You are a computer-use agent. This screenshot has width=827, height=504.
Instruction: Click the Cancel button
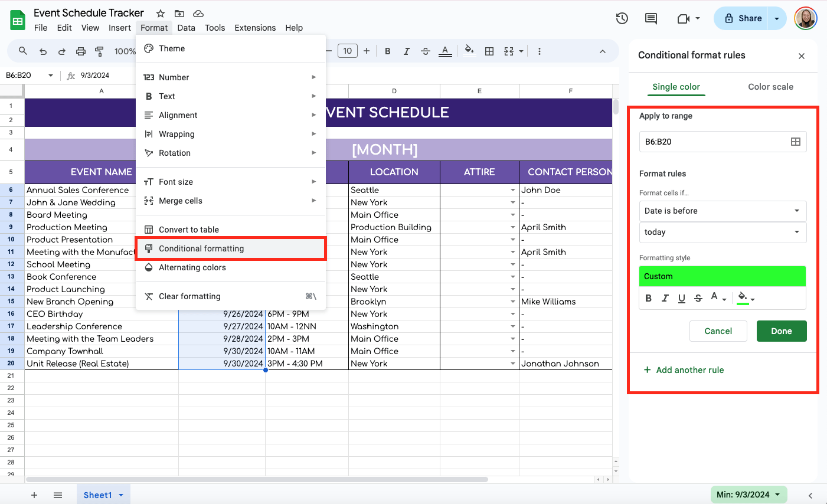(718, 331)
